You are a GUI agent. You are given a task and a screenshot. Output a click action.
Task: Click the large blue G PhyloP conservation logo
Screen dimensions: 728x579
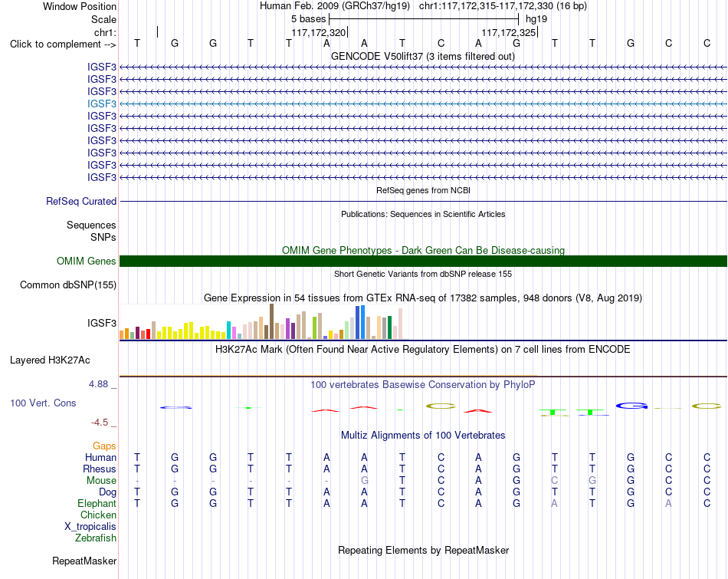631,406
